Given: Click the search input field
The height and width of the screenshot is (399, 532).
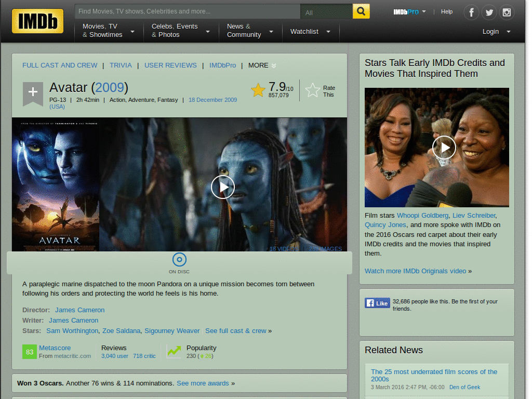Looking at the screenshot, I should [x=188, y=11].
